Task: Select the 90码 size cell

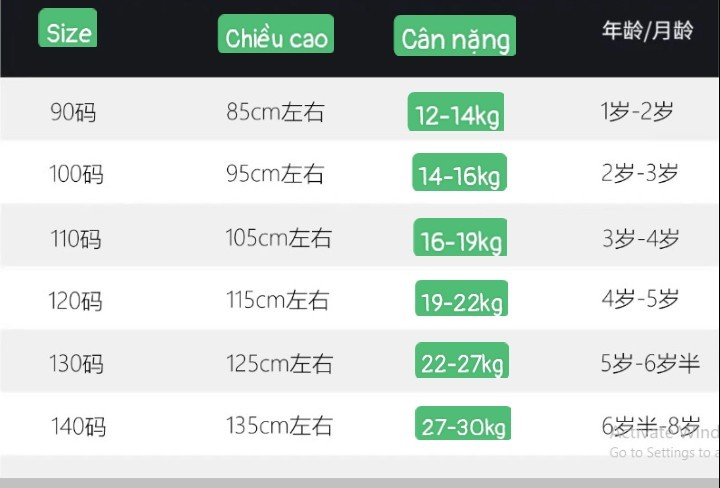Action: point(73,112)
